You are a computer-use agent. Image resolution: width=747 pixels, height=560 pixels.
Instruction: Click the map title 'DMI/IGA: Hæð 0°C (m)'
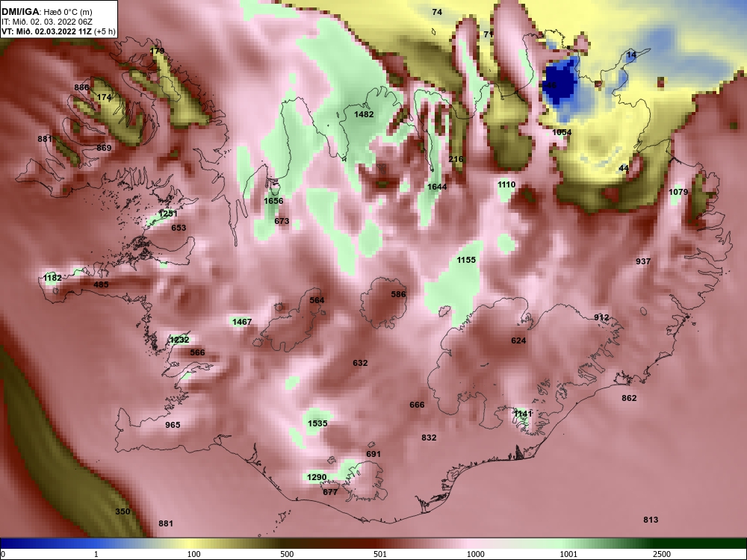[47, 12]
